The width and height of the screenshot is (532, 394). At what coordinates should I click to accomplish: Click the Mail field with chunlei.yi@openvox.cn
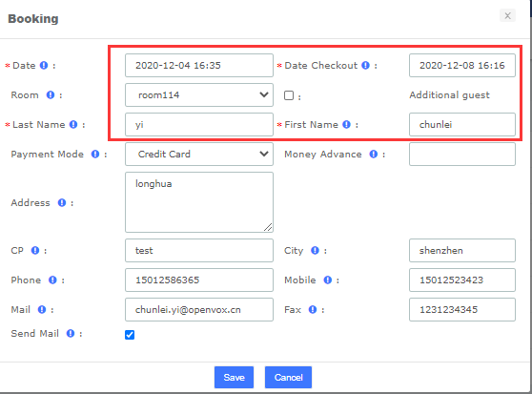tap(199, 309)
